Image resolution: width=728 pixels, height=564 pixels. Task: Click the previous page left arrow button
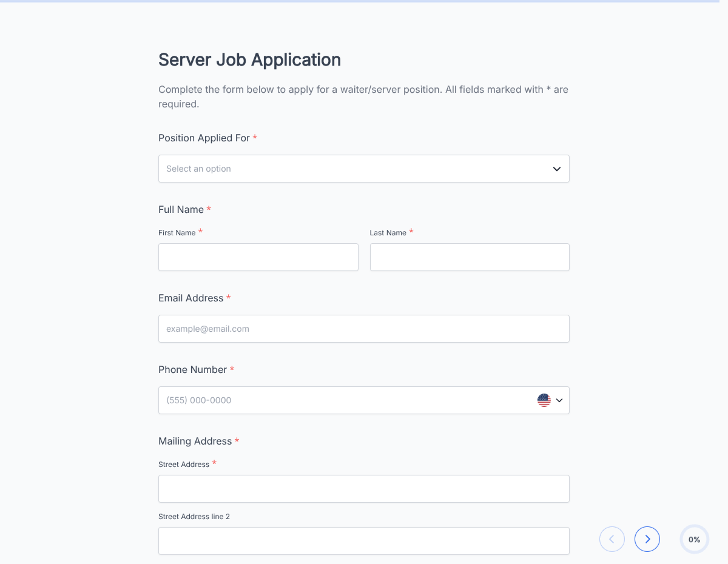[612, 539]
